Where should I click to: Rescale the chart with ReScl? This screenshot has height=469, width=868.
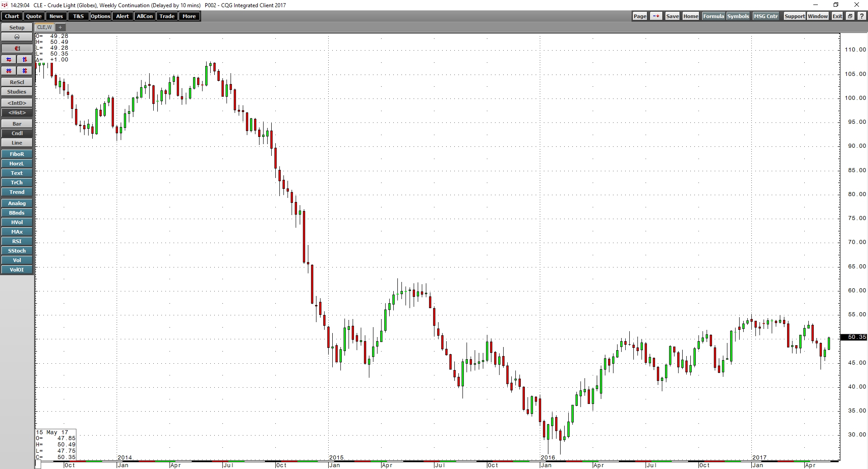[17, 82]
